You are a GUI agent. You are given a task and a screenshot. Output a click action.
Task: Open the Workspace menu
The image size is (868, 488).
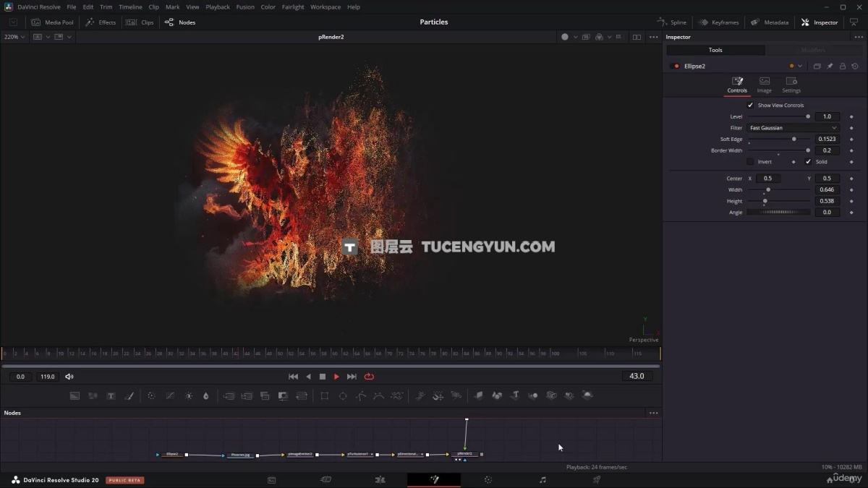pyautogui.click(x=325, y=7)
